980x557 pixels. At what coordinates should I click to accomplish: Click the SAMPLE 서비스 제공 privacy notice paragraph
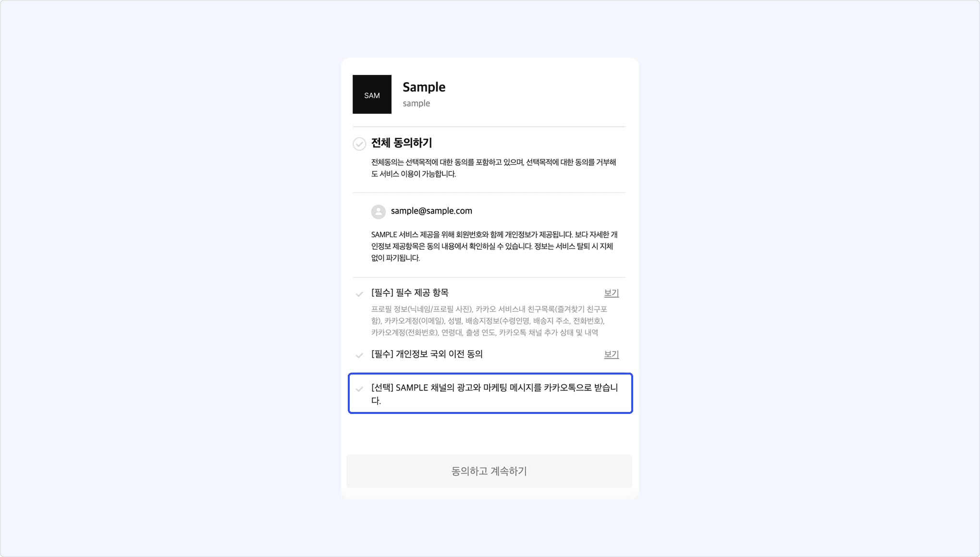tap(494, 246)
